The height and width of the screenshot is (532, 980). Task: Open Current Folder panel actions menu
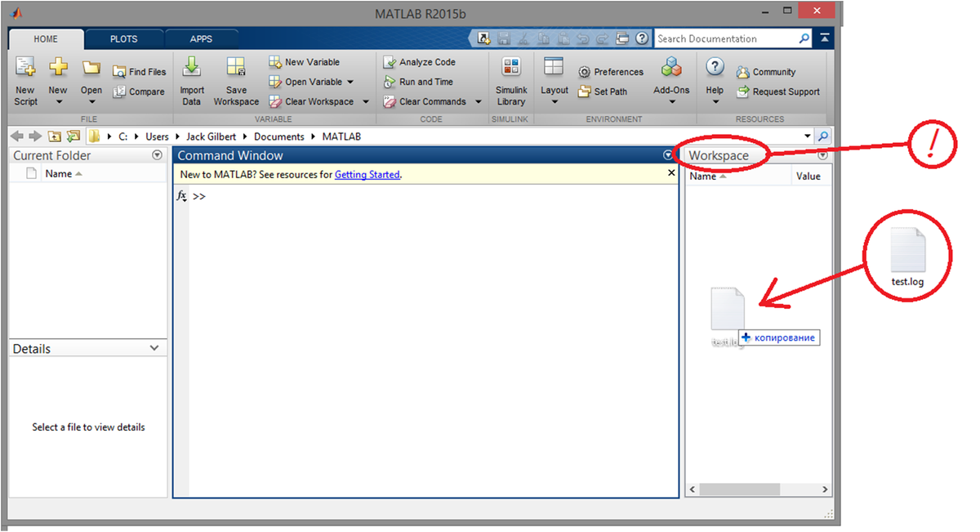click(x=158, y=155)
